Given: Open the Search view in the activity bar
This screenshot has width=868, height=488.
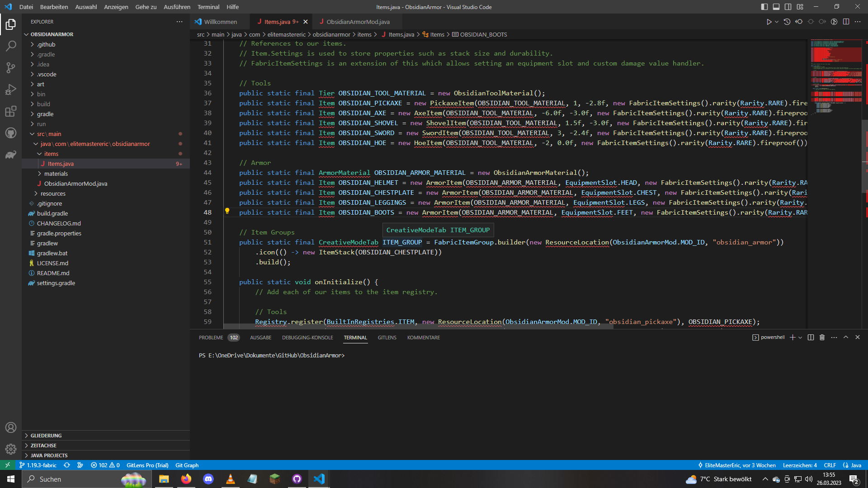Looking at the screenshot, I should 11,46.
